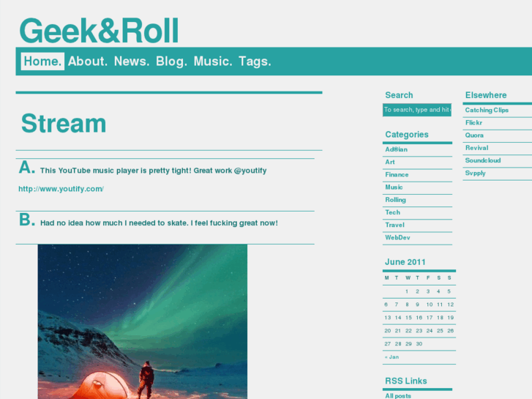The width and height of the screenshot is (532, 399).
Task: Open the Quora link under Elsewhere
Action: (474, 135)
